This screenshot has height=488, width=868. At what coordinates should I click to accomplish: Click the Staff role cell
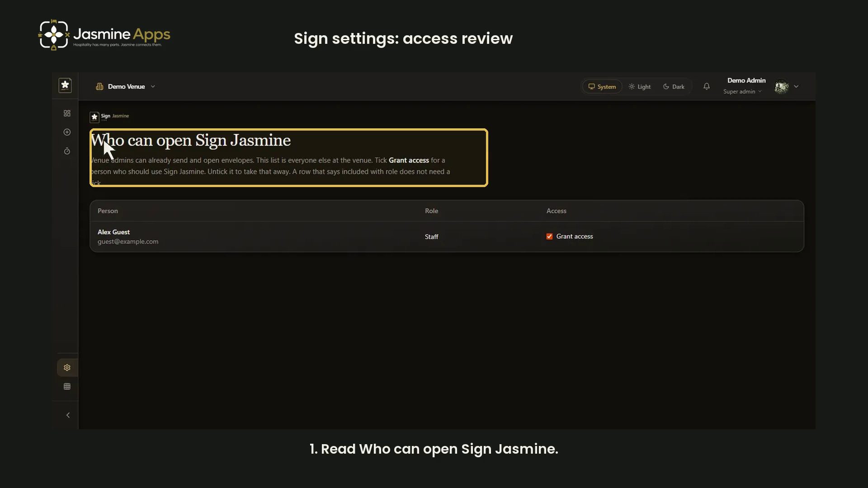tap(431, 237)
